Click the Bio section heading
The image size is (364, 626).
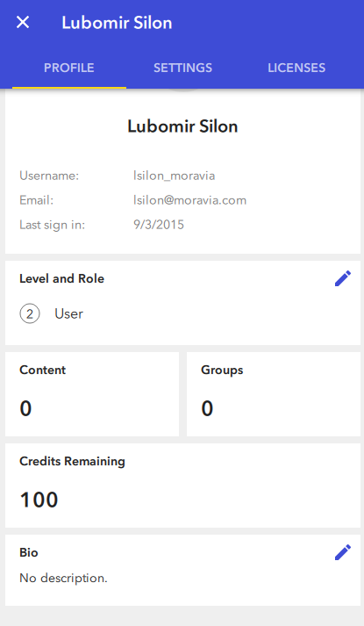click(29, 552)
